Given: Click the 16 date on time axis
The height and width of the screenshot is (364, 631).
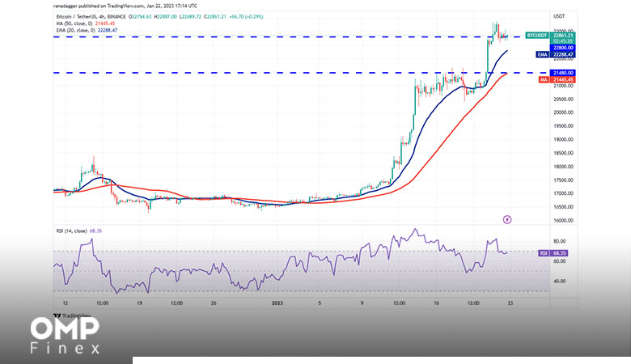Looking at the screenshot, I should [x=436, y=303].
